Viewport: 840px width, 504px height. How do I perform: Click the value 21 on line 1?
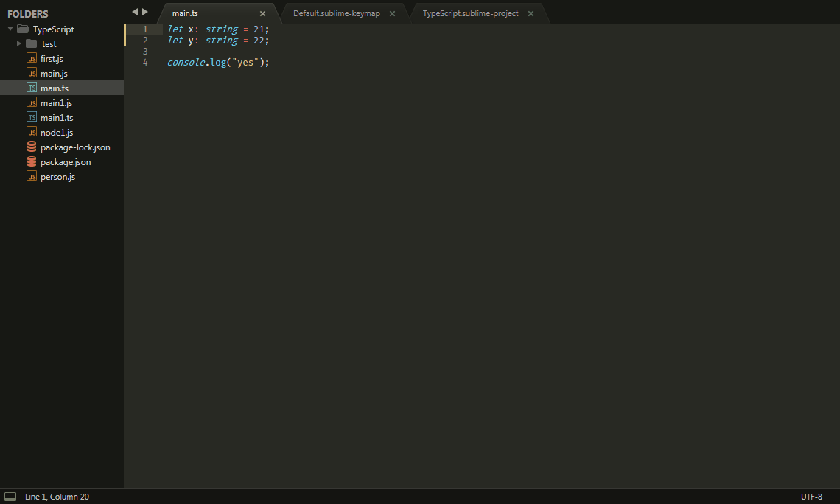pyautogui.click(x=259, y=29)
